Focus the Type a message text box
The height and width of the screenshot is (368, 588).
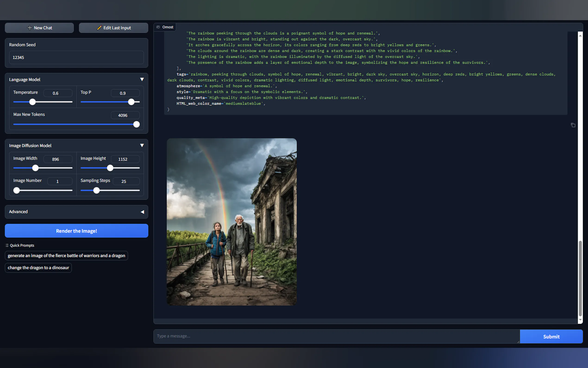pos(336,336)
